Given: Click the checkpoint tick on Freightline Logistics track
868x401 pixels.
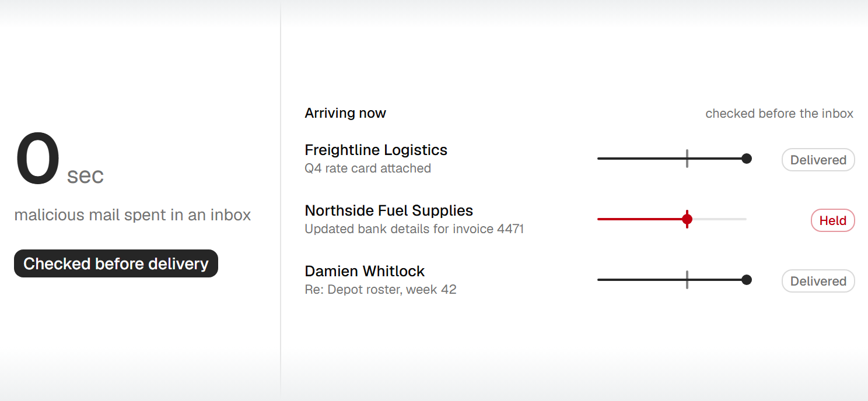Looking at the screenshot, I should pos(687,159).
